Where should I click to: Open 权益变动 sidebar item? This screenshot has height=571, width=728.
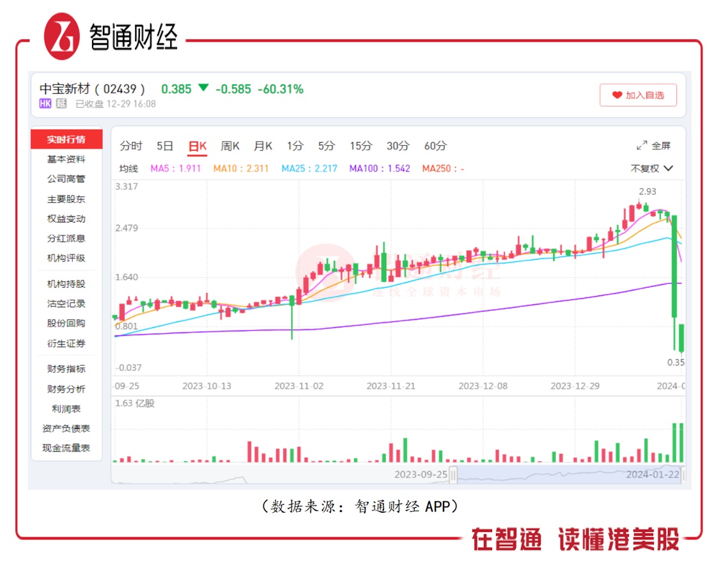(x=66, y=219)
